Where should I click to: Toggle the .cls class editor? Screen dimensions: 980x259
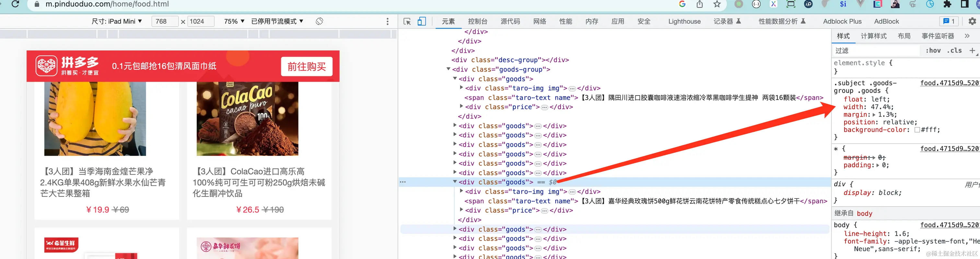954,51
